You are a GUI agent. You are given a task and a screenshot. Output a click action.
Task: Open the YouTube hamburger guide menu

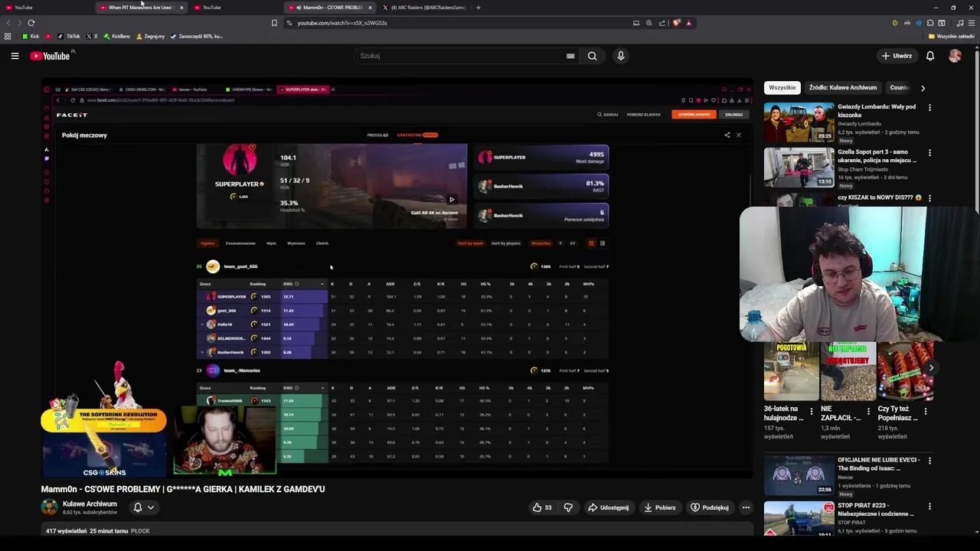(15, 56)
